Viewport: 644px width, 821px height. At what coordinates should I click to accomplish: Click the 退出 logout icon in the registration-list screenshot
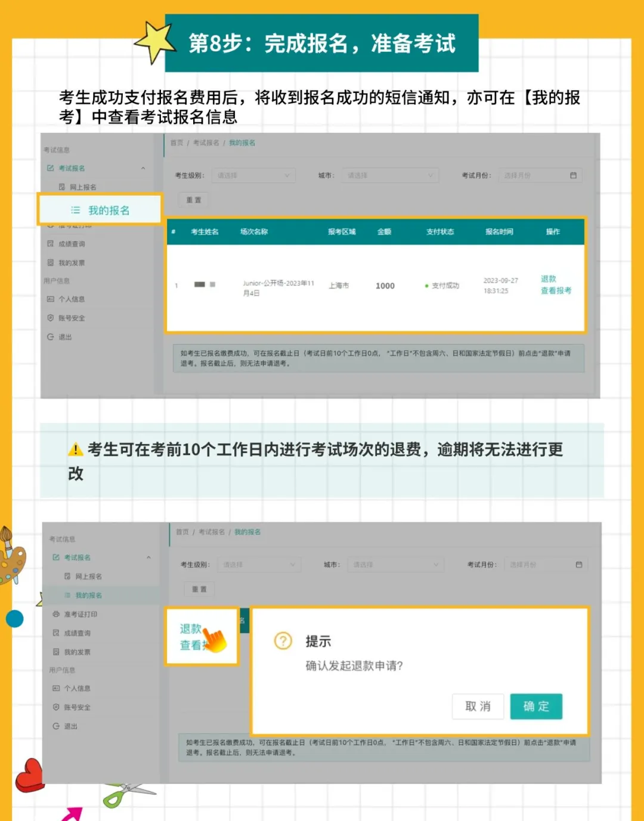pyautogui.click(x=51, y=337)
